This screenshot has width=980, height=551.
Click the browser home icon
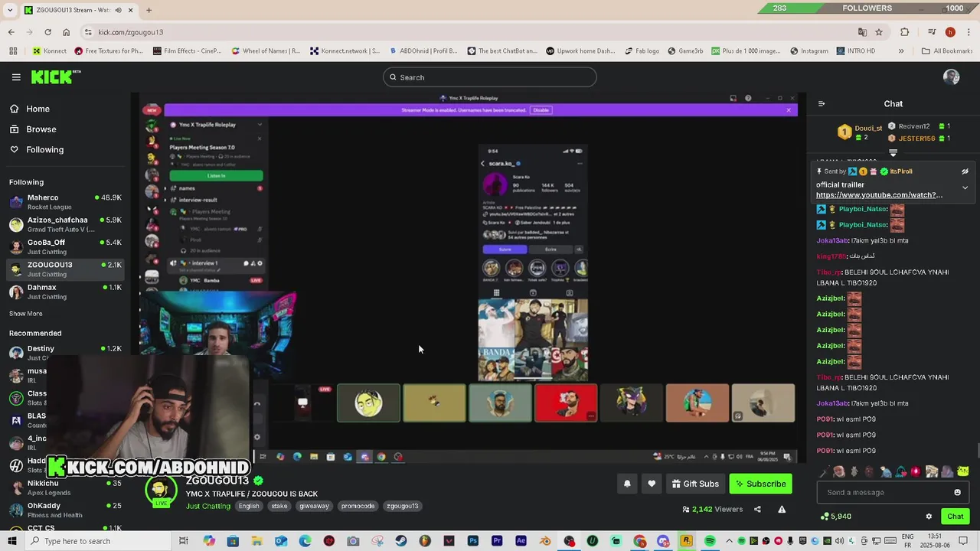pos(67,32)
